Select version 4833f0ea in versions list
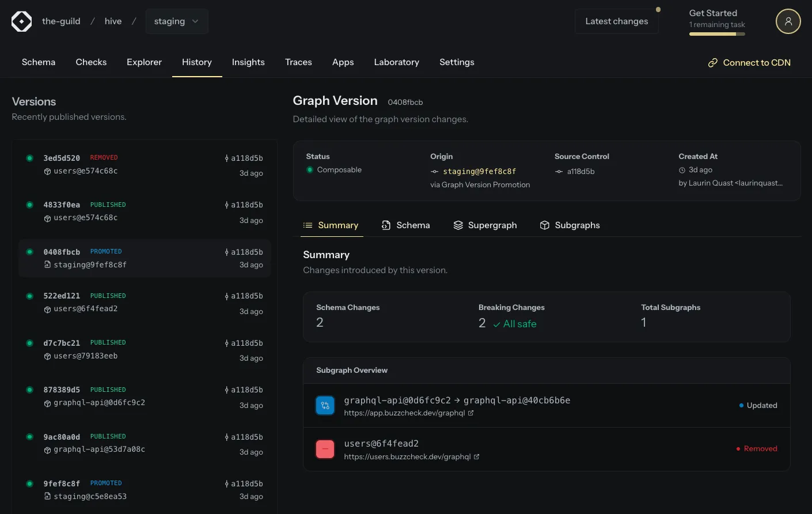The height and width of the screenshot is (514, 812). [145, 212]
